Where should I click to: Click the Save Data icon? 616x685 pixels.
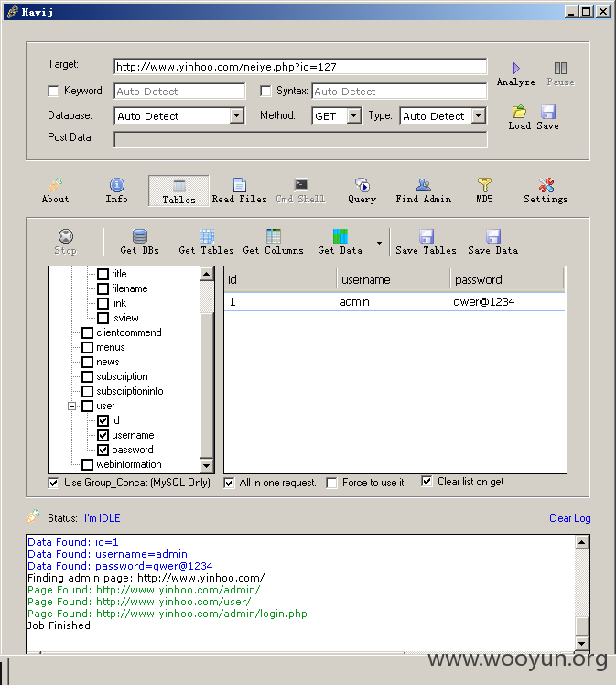tap(492, 236)
